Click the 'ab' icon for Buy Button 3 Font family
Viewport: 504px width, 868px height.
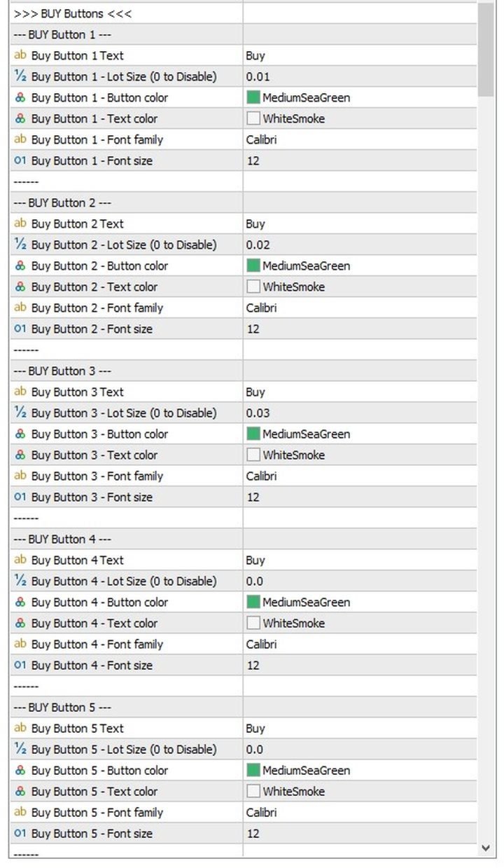coord(20,476)
